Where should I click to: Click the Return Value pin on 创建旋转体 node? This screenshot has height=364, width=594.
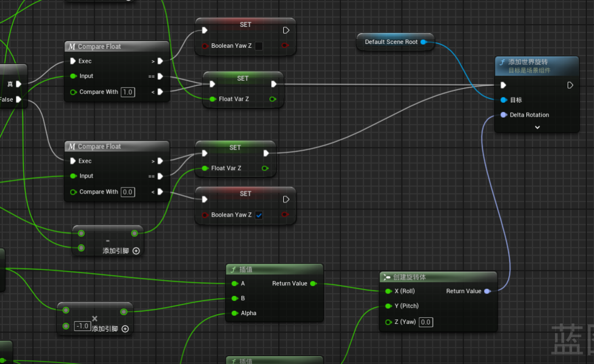[487, 291]
